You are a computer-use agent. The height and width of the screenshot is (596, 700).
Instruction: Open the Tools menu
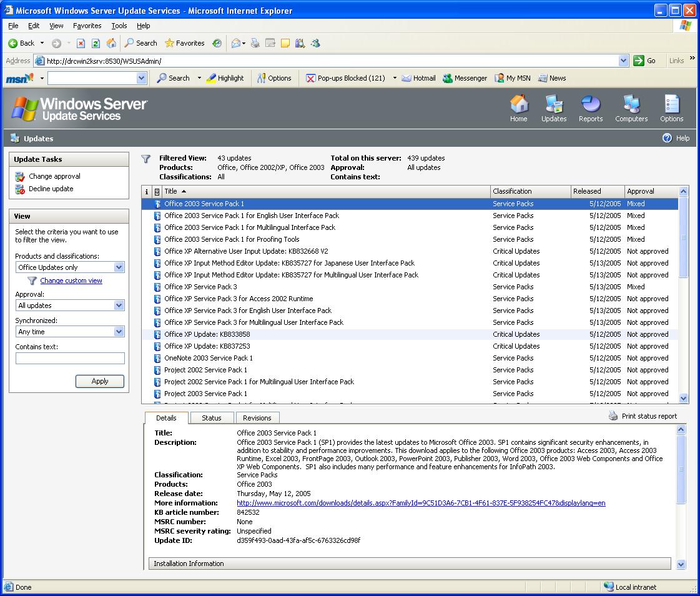coord(119,26)
